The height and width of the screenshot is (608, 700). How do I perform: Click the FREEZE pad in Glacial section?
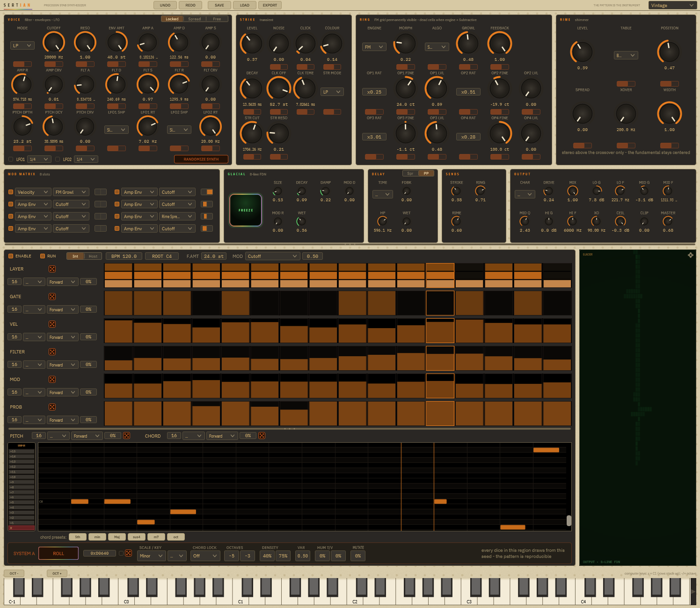[246, 210]
